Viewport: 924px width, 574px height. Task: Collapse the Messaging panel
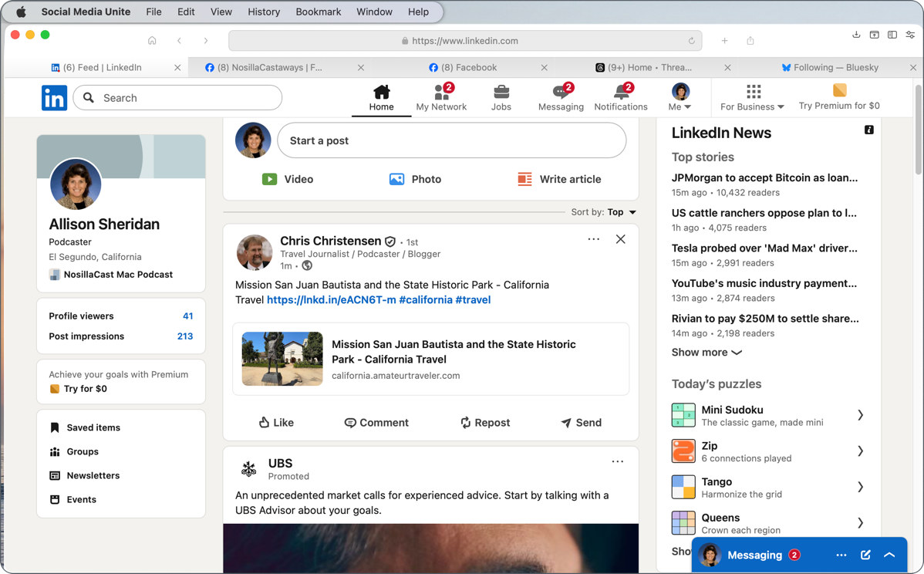coord(889,554)
